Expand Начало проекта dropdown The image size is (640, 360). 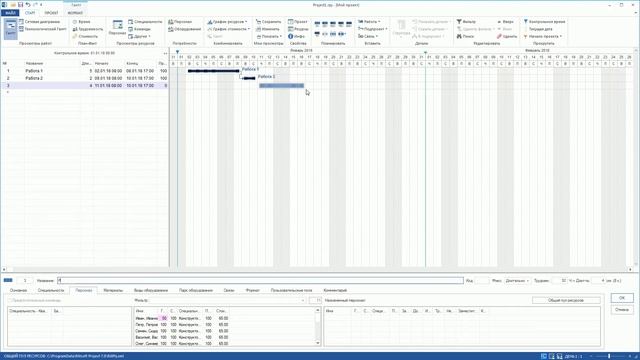(543, 36)
